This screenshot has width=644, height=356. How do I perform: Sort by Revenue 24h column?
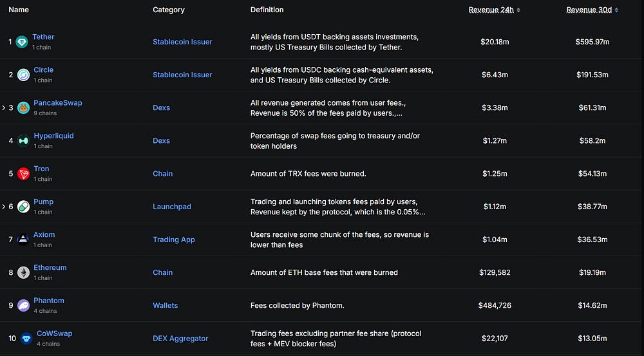click(x=495, y=10)
